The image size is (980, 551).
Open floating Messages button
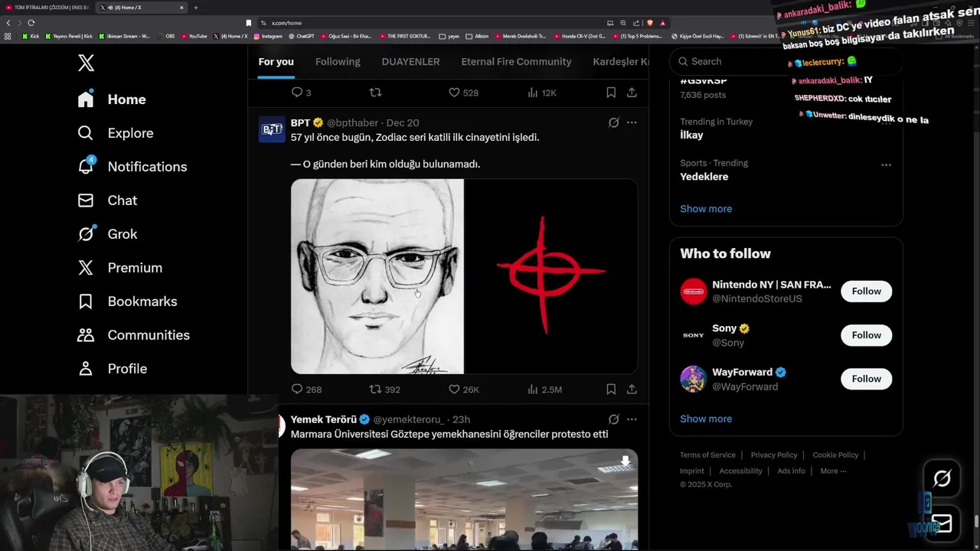[942, 523]
